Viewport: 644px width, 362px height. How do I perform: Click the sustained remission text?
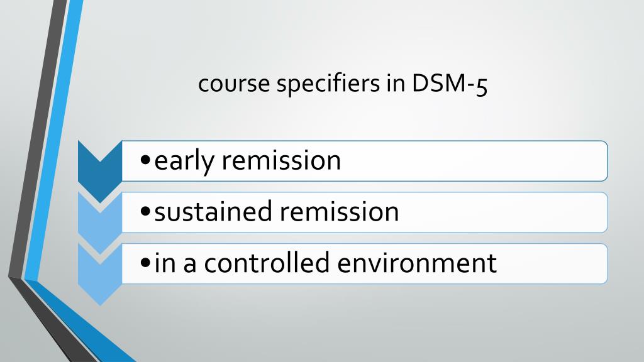click(x=277, y=211)
